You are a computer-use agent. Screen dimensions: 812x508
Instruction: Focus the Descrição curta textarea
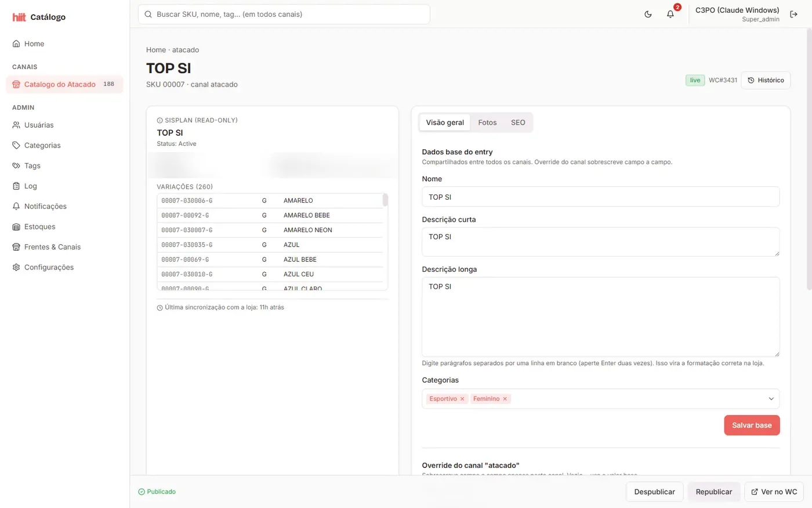coord(601,242)
